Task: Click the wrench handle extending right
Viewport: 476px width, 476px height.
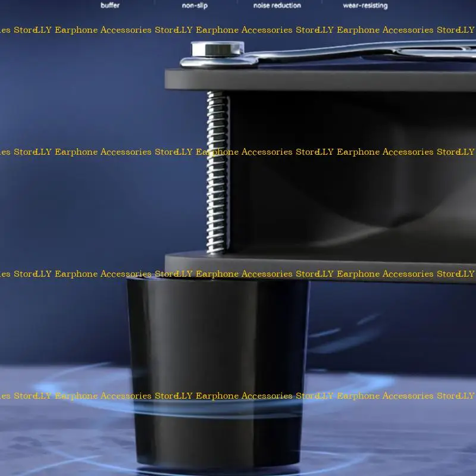Action: click(x=369, y=52)
